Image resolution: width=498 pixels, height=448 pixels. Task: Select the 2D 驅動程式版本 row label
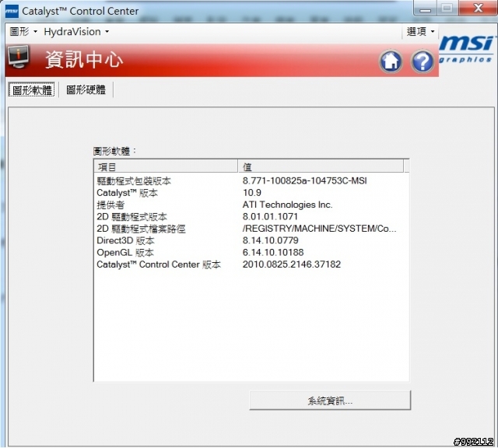coord(132,217)
